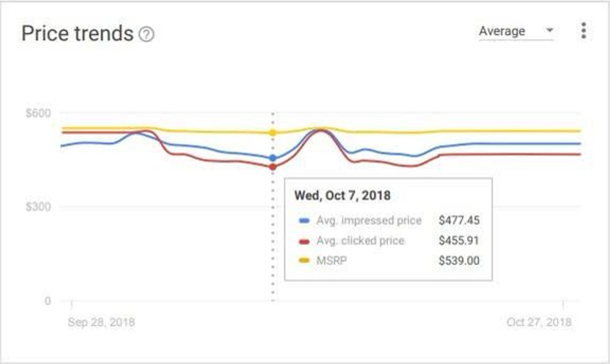Click the dropdown arrow next to Average
Image resolution: width=610 pixels, height=364 pixels.
coord(549,30)
